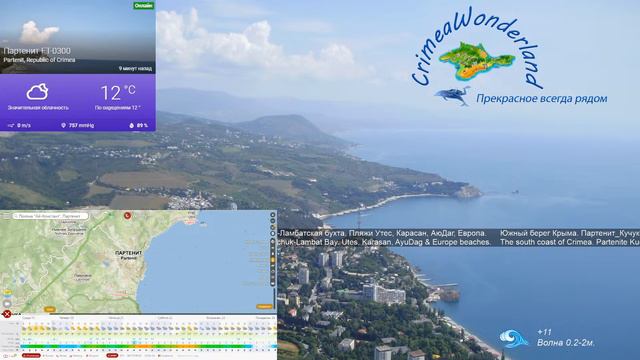Click the cloudy weather condition icon

(37, 92)
